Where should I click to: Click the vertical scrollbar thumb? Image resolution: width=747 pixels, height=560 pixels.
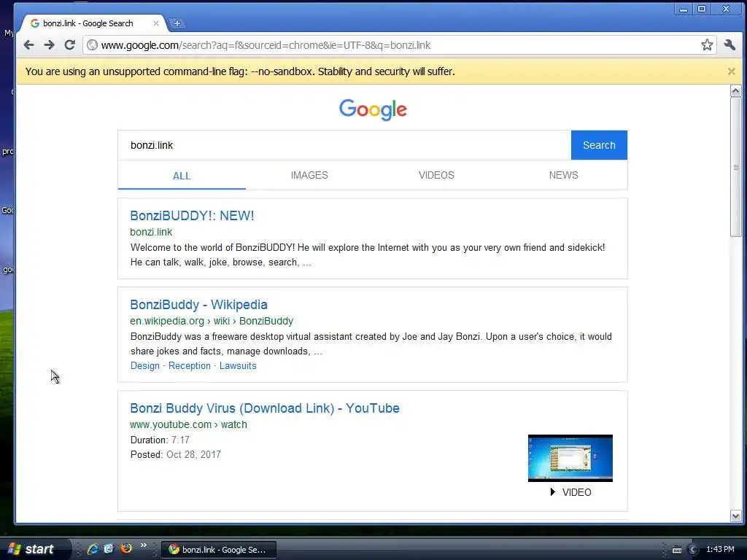click(x=735, y=167)
